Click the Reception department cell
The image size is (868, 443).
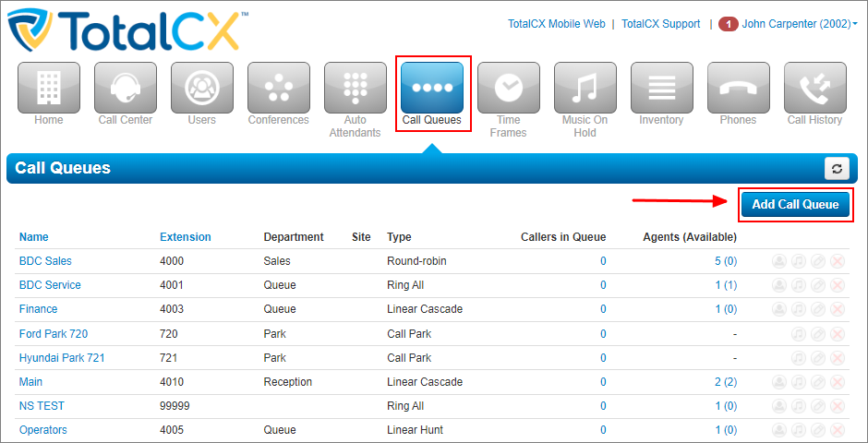(288, 382)
